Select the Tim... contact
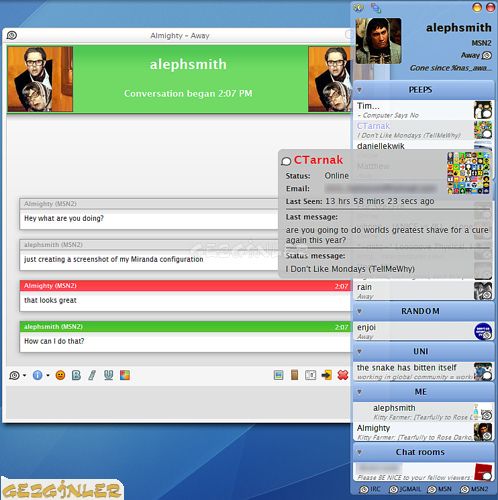This screenshot has height=500, width=498. [x=423, y=110]
